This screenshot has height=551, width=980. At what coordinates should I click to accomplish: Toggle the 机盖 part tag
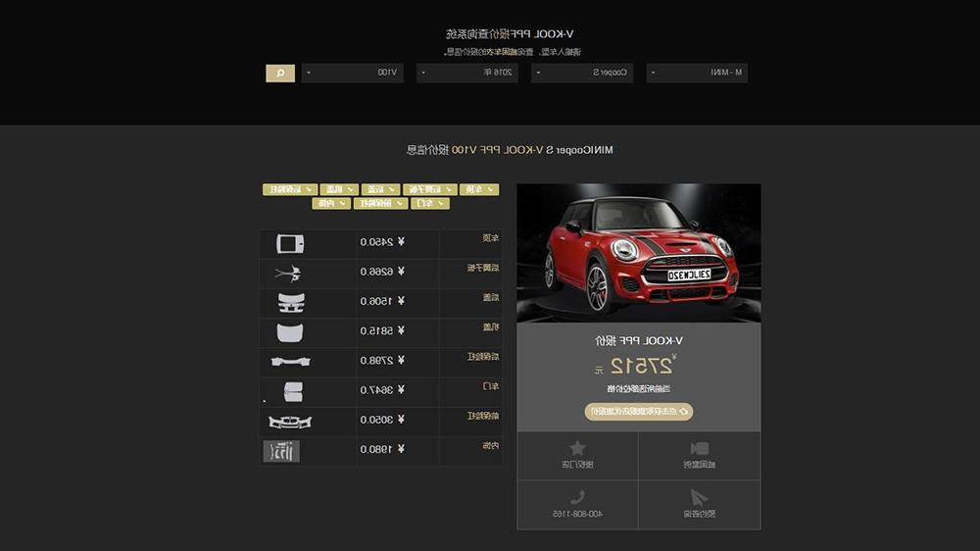(339, 189)
